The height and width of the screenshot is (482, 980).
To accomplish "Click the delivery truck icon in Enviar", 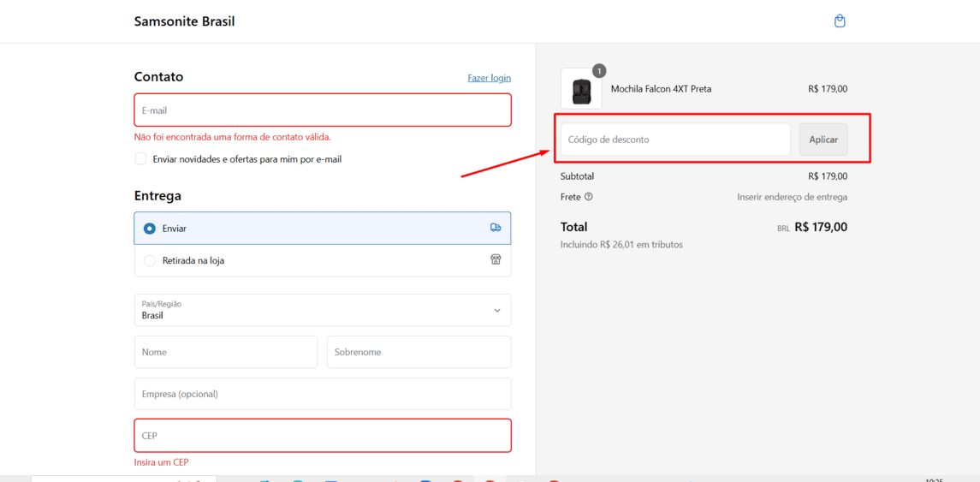I will (x=495, y=229).
